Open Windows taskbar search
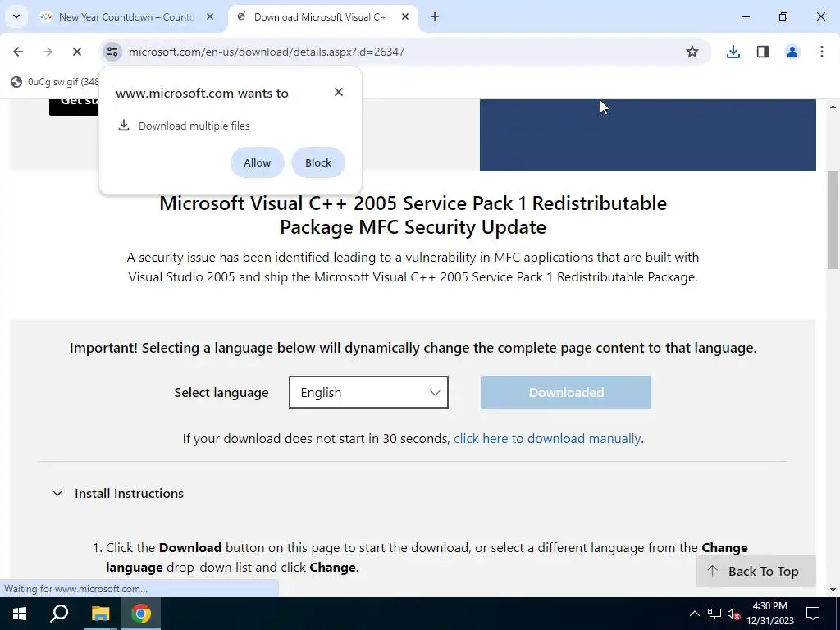Screen dimensions: 840x630 (59, 614)
